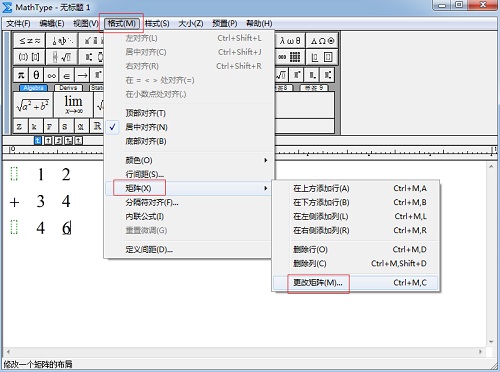Viewport: 500px width, 372px height.
Task: Insert the double-struck R symbol
Action: (97, 126)
